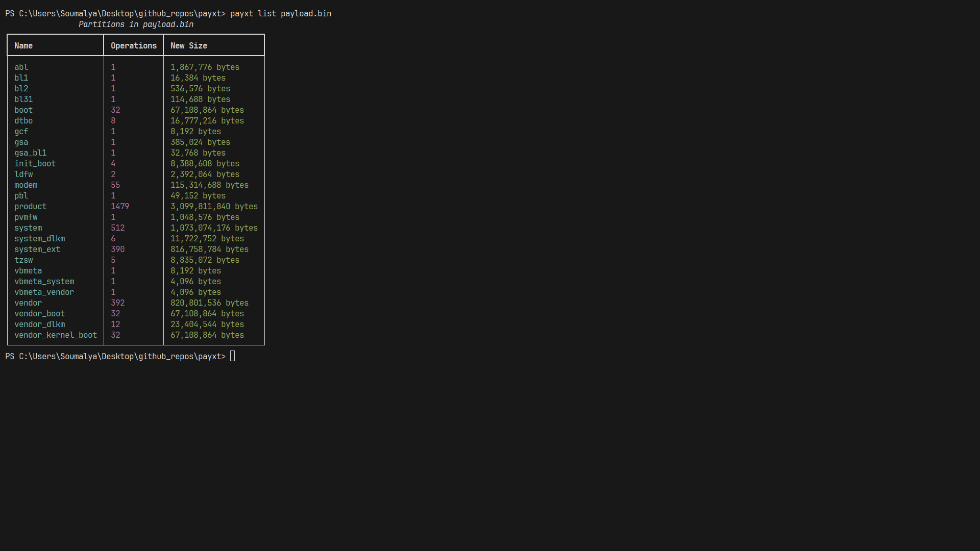Click the operations count 392 for vendor
Viewport: 980px width, 551px height.
[x=118, y=303]
